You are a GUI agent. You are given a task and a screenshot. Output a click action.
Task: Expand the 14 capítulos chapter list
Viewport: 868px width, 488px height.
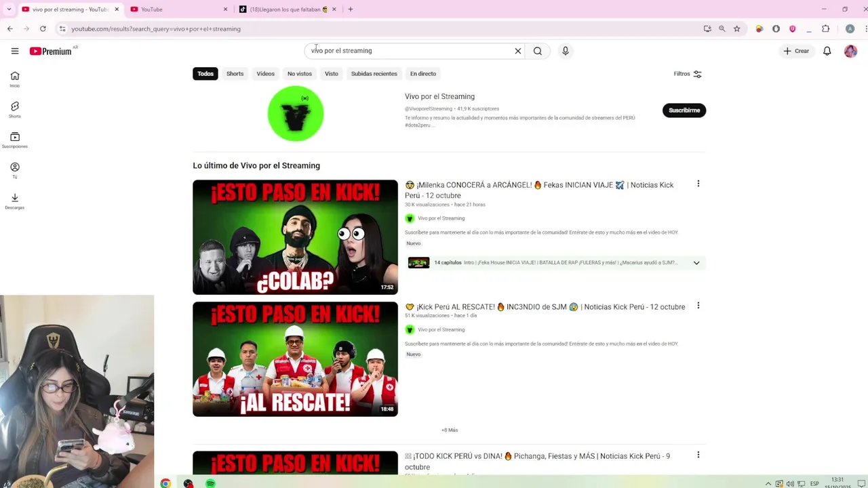click(696, 263)
